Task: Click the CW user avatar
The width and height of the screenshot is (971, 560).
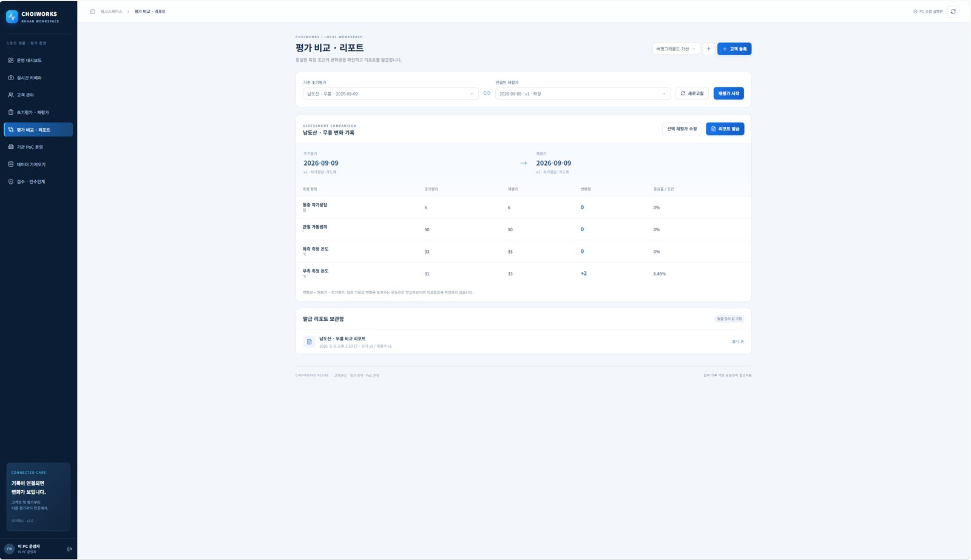Action: [9, 548]
